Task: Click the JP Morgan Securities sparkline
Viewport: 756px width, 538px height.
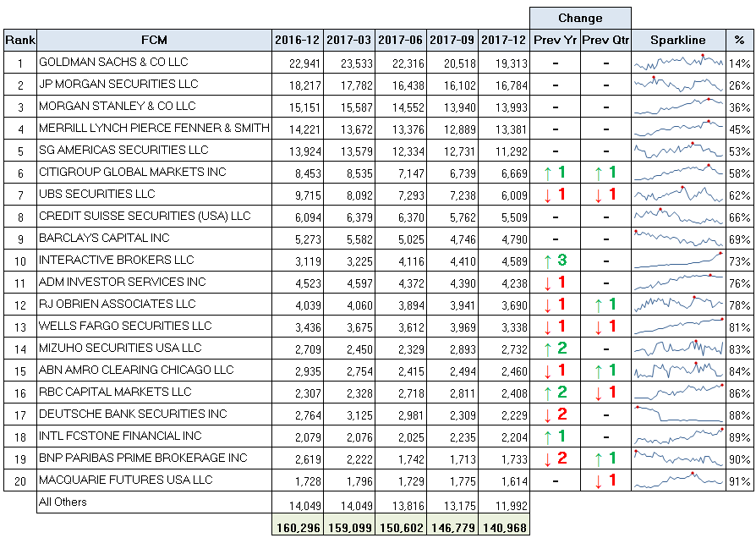Action: 678,84
